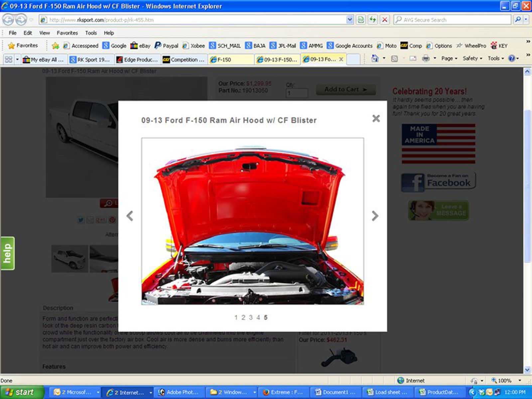
Task: Jump to image 3 in gallery
Action: (x=251, y=318)
